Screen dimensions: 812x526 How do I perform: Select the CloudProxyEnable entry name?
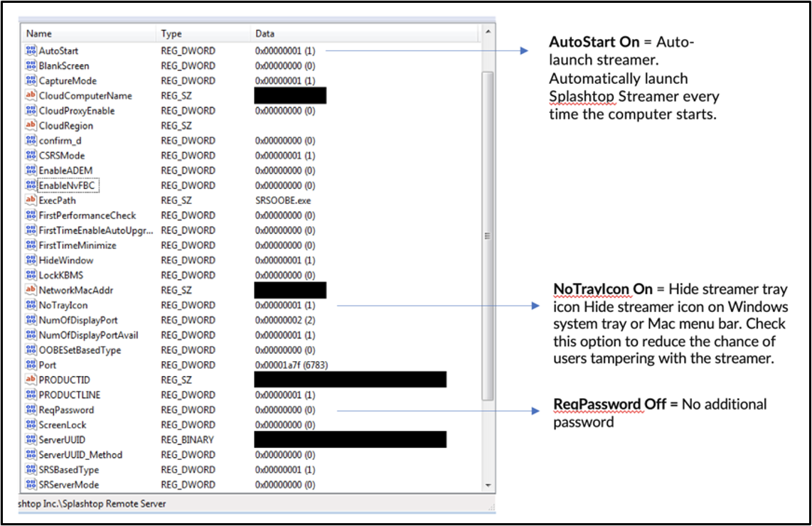(x=77, y=111)
